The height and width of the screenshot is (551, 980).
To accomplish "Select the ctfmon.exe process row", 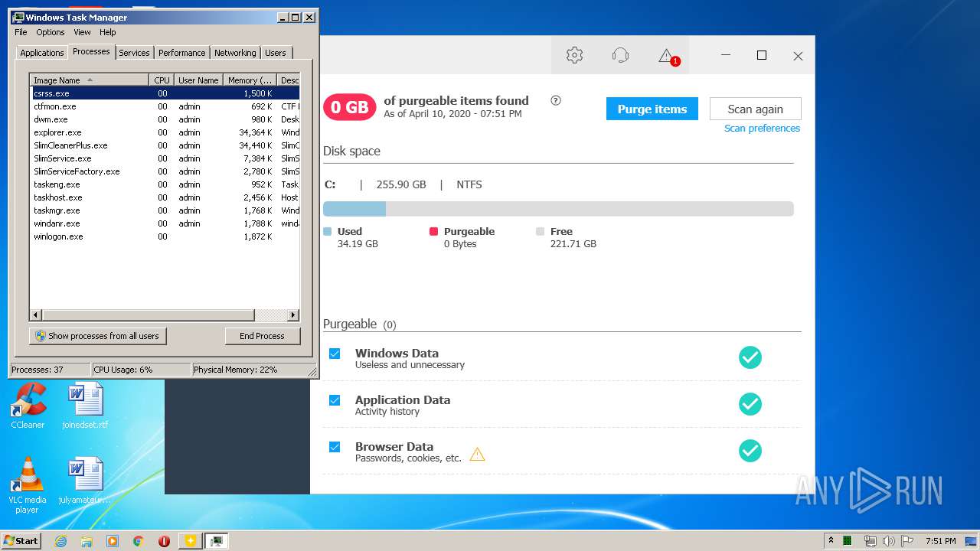I will (164, 106).
